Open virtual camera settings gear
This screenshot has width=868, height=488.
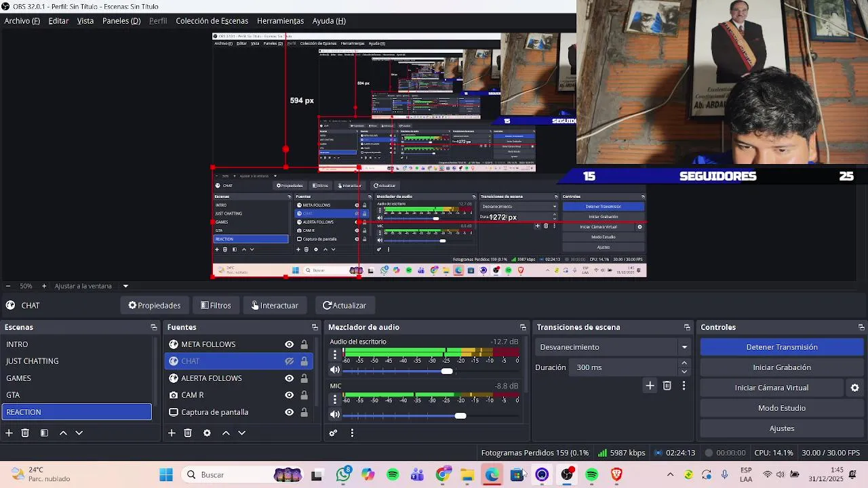(x=854, y=388)
